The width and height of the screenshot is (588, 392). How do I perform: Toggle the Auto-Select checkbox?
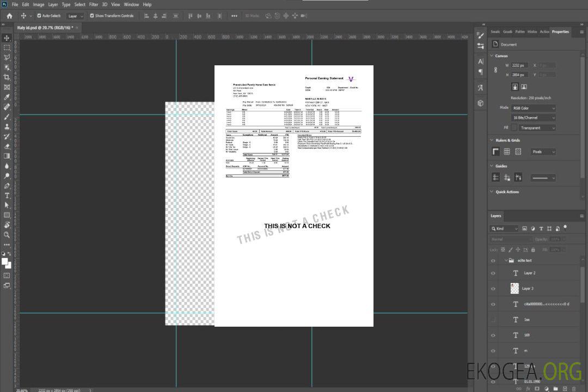(x=39, y=16)
